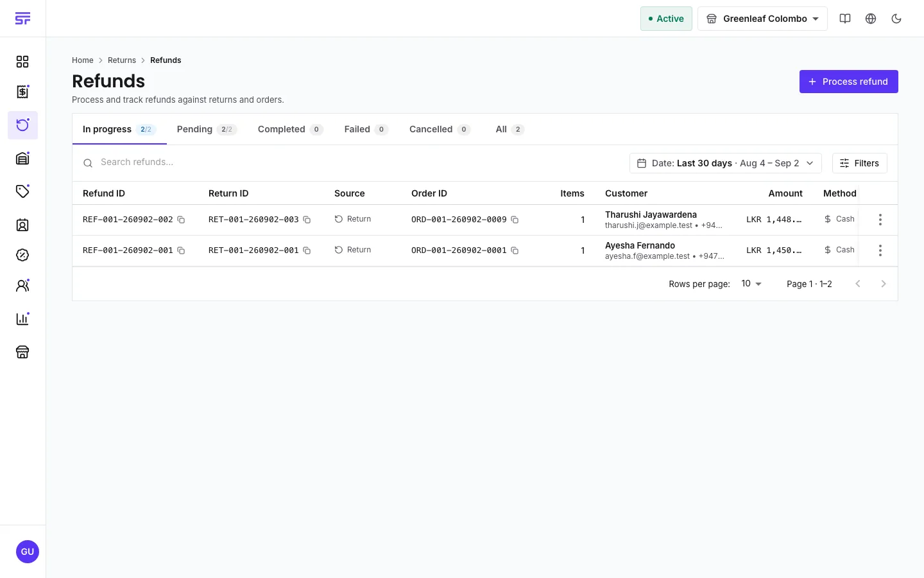Screen dimensions: 924x578
Task: Select the In progress tab
Action: click(119, 129)
